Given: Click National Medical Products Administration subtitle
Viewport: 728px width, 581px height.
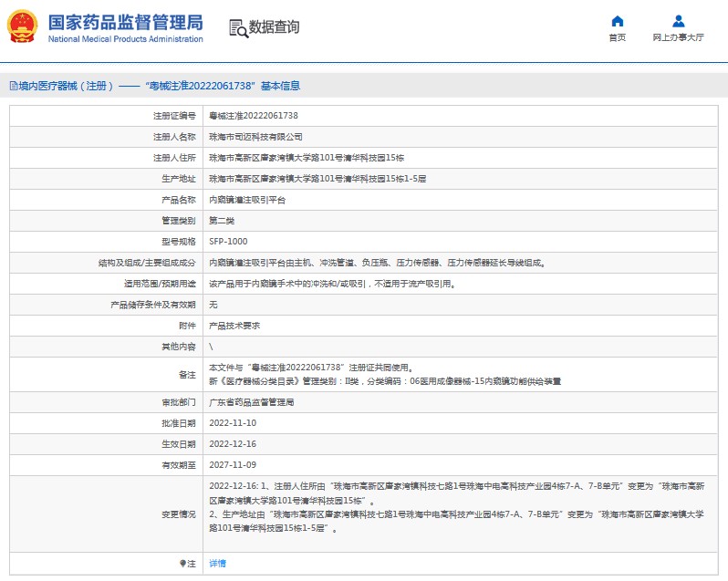Looking at the screenshot, I should [125, 39].
